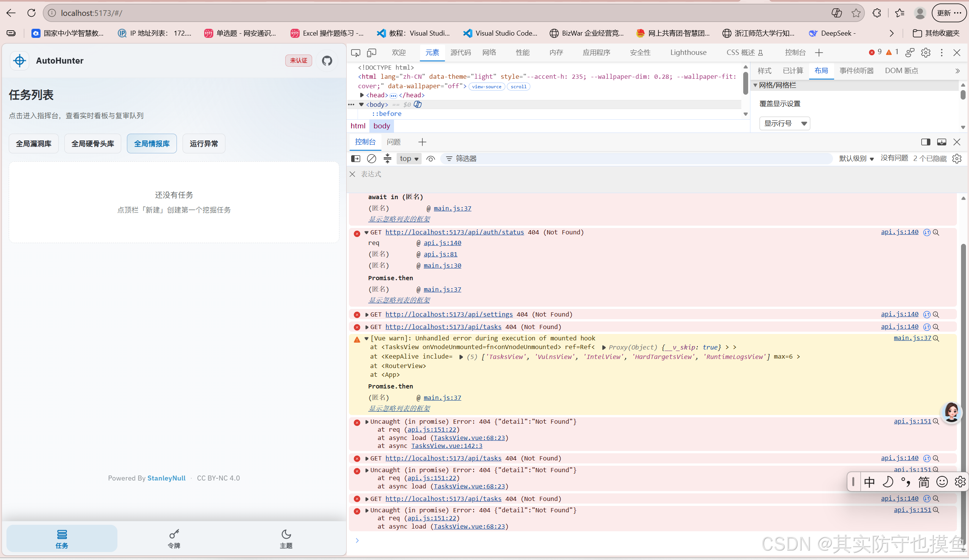
Task: Open the top execution context dropdown
Action: click(409, 159)
